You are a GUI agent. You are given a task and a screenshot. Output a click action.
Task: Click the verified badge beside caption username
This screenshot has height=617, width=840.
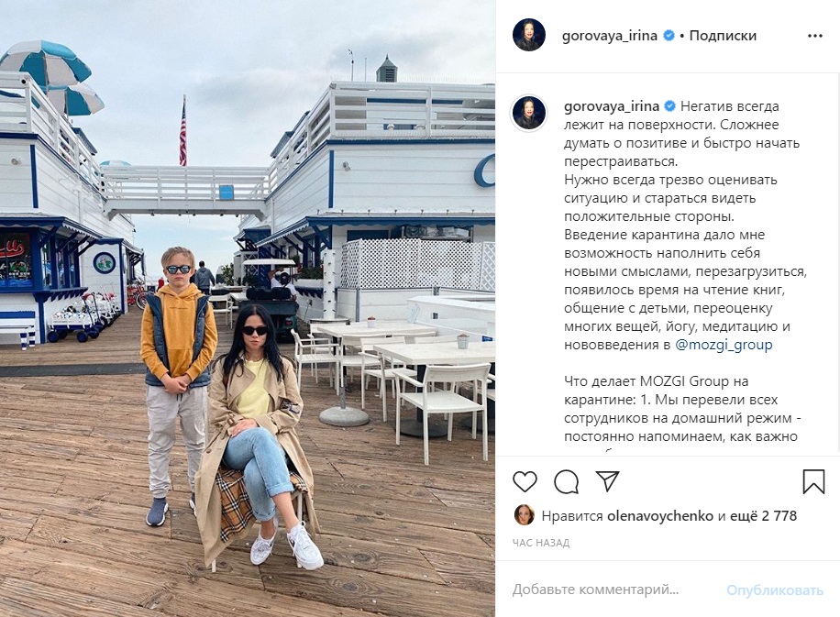(x=669, y=106)
